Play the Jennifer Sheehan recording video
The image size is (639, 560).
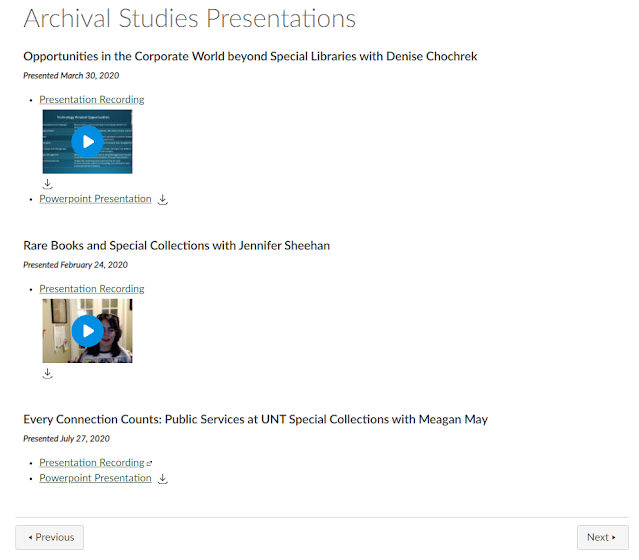click(88, 331)
